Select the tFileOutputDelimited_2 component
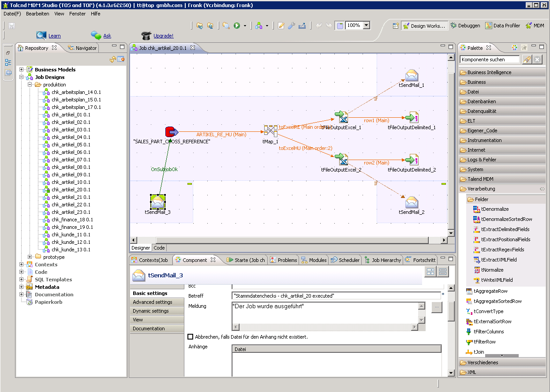550x392 pixels. (412, 159)
